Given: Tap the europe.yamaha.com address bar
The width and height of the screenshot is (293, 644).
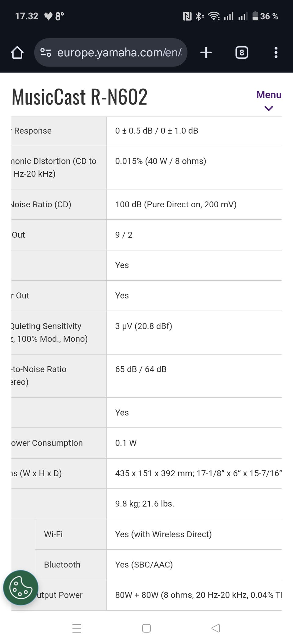Looking at the screenshot, I should [x=119, y=52].
